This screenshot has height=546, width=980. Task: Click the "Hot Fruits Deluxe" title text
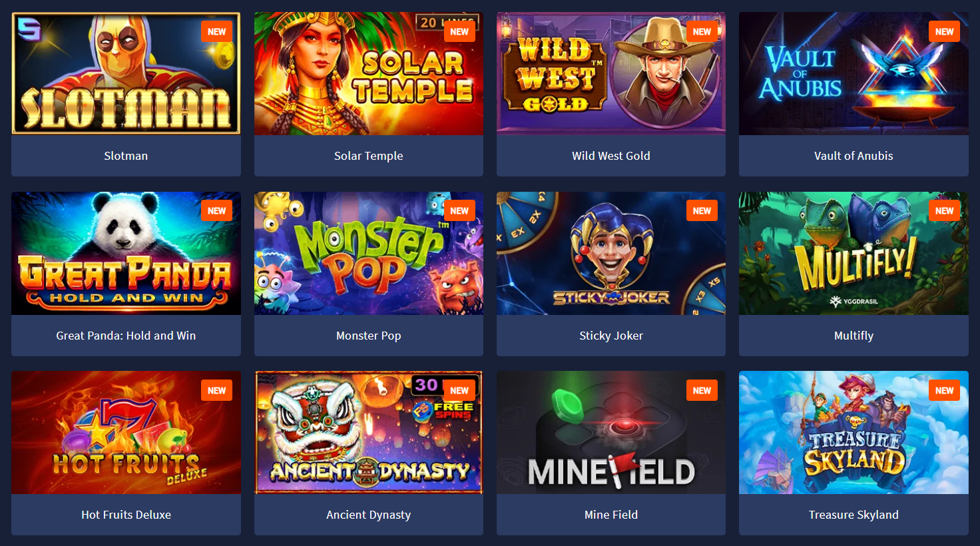(126, 515)
